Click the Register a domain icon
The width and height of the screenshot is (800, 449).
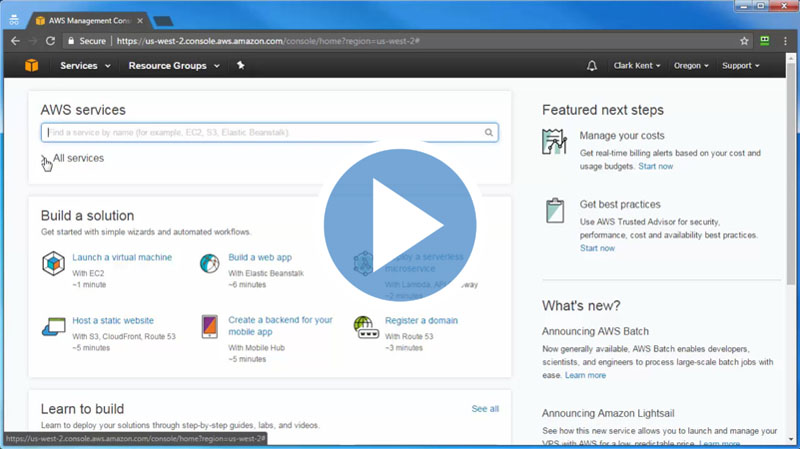pyautogui.click(x=365, y=327)
